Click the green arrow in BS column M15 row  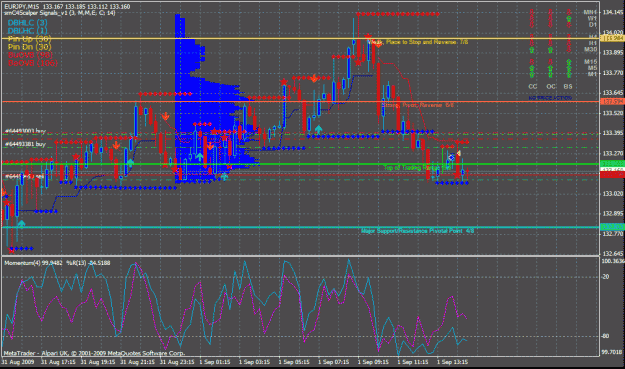point(569,62)
